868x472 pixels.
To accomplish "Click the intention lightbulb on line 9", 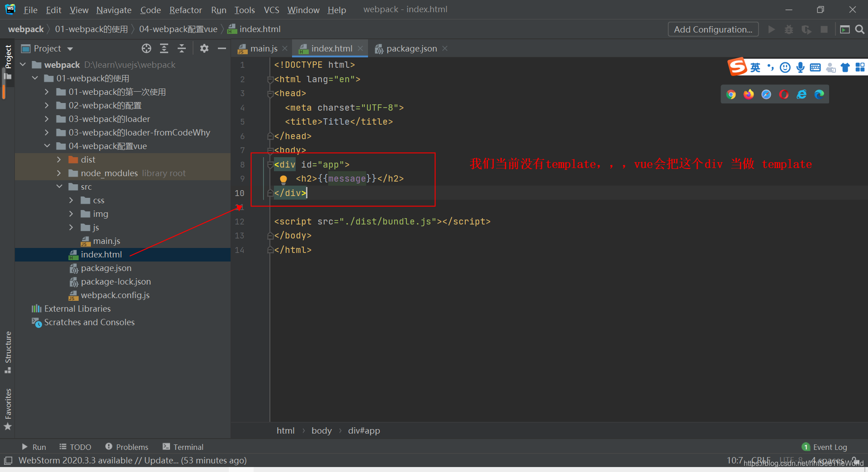I will click(283, 179).
